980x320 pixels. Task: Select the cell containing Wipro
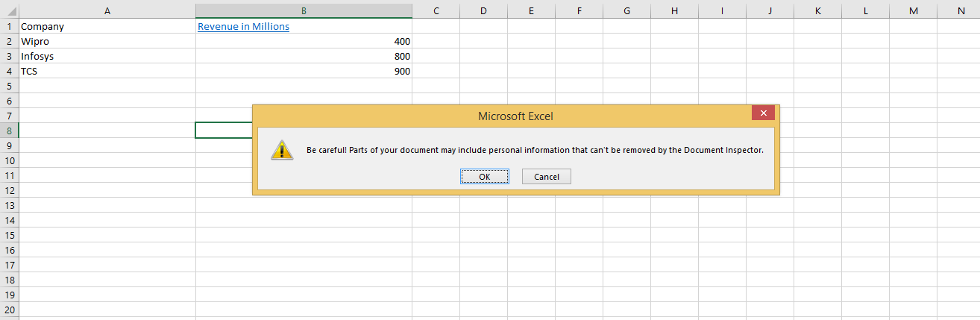click(107, 41)
